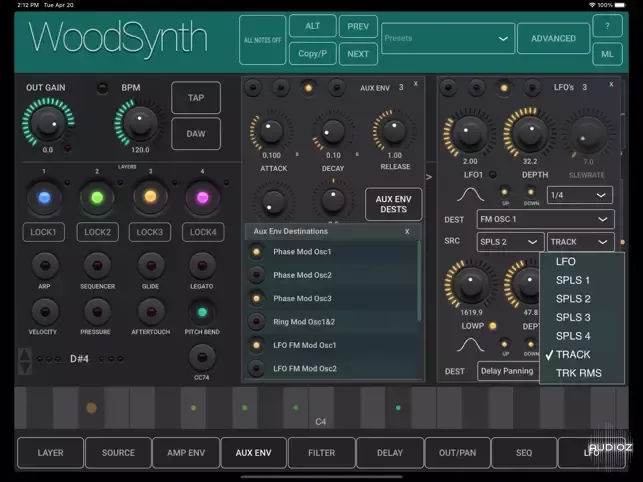Screen dimensions: 643x482
Task: Toggle Phase Mod Osc3 destination
Action: pyautogui.click(x=256, y=298)
